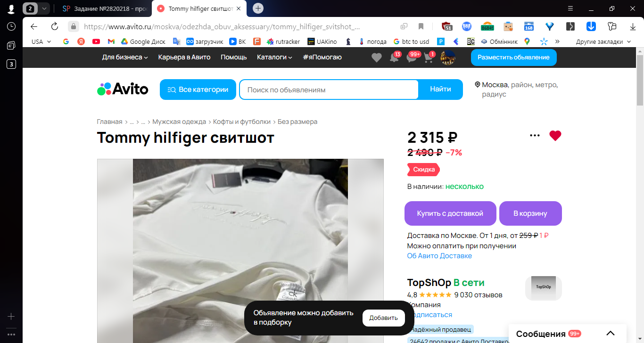Screen dimensions: 644x343
Task: Open Помощь menu item
Action: [234, 57]
